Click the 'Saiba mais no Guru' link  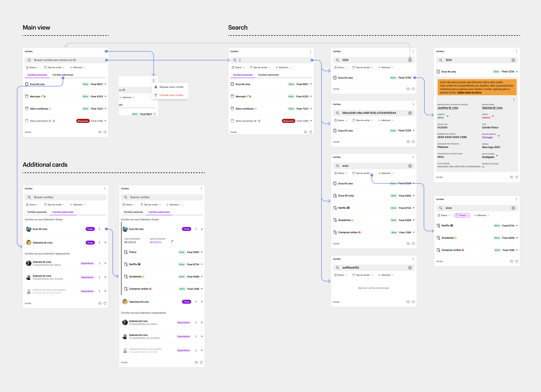coord(469,93)
